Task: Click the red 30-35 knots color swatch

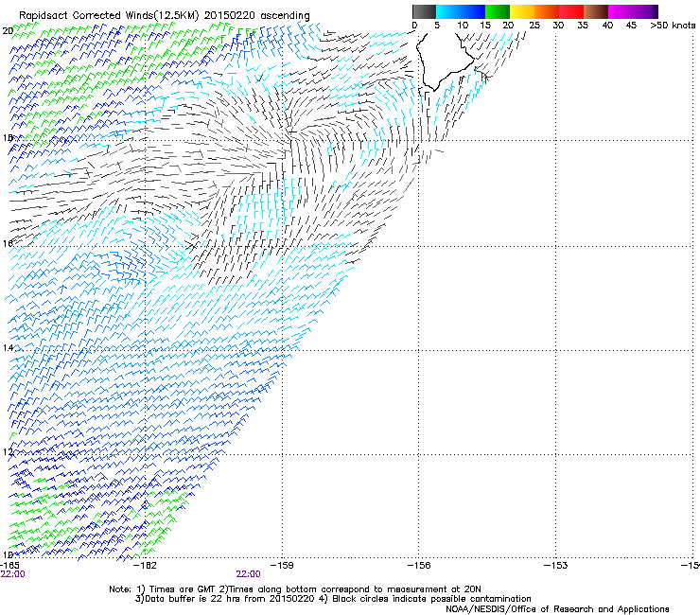Action: pyautogui.click(x=571, y=11)
